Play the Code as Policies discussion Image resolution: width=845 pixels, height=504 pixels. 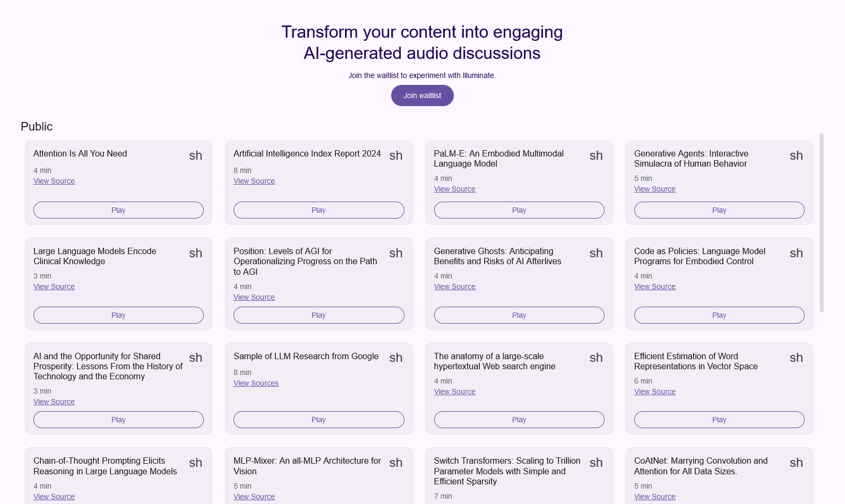[x=719, y=315]
